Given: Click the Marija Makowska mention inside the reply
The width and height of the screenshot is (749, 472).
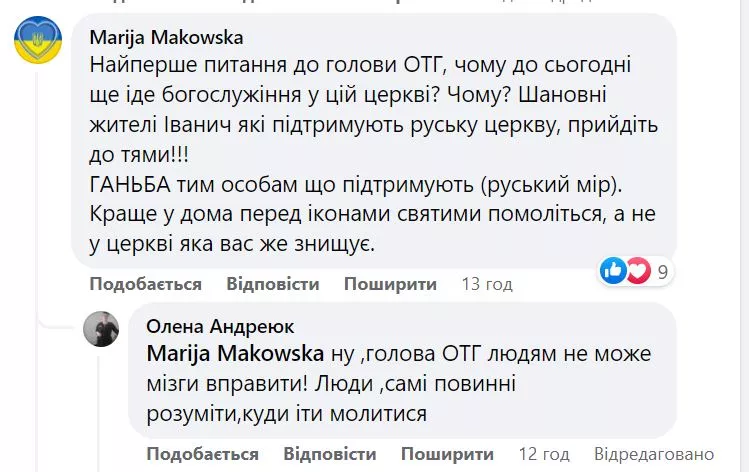Looking at the screenshot, I should click(235, 353).
